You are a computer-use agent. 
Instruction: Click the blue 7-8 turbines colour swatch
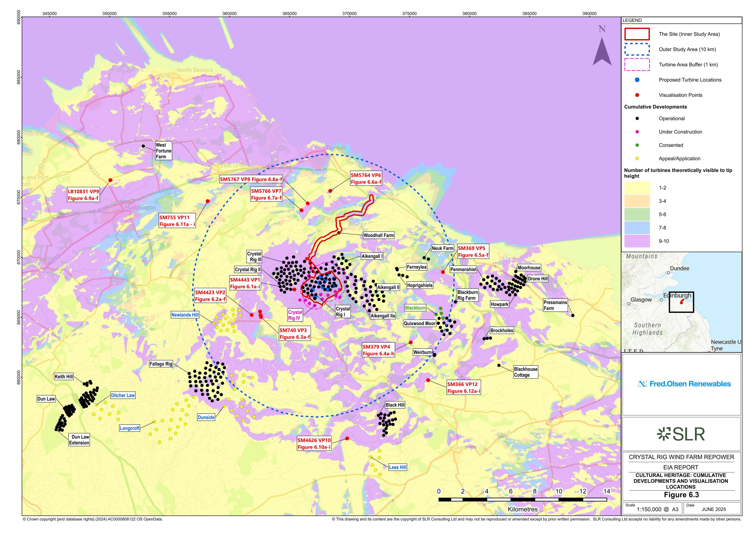(637, 228)
